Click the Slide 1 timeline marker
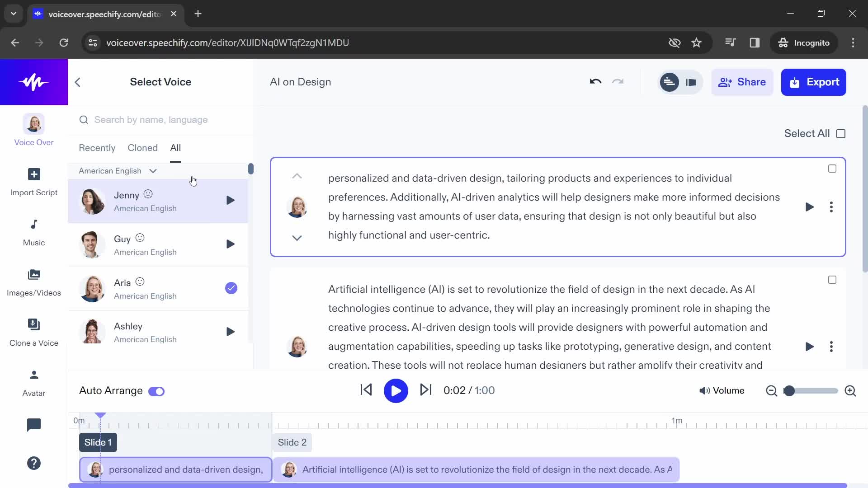This screenshot has width=868, height=488. 98,442
